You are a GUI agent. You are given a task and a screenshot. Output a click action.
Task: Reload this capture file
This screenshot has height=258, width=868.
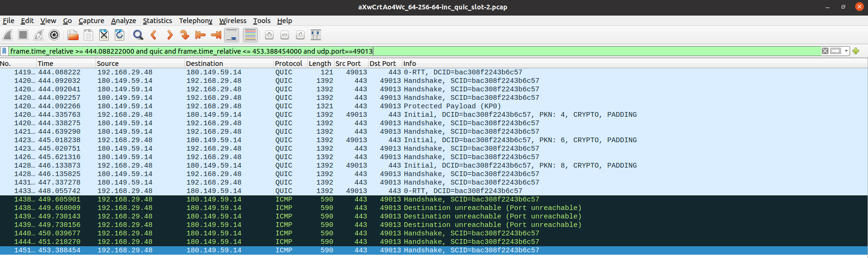tap(120, 35)
